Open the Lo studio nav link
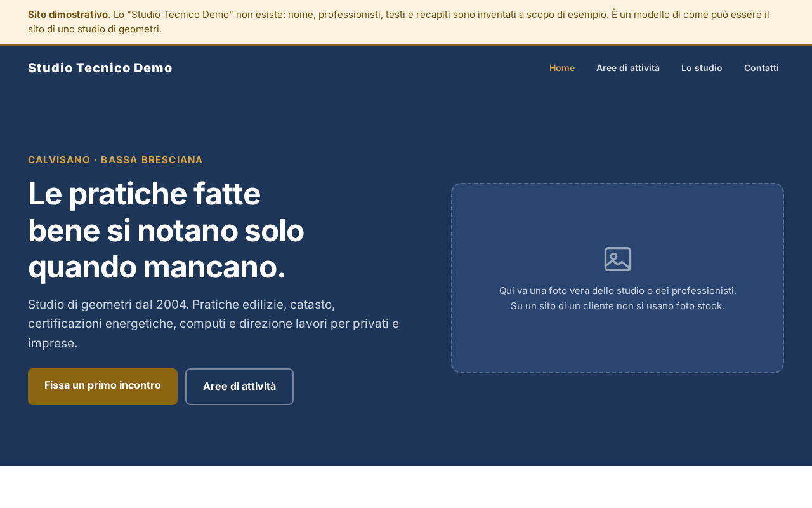This screenshot has width=812, height=508. (x=702, y=68)
